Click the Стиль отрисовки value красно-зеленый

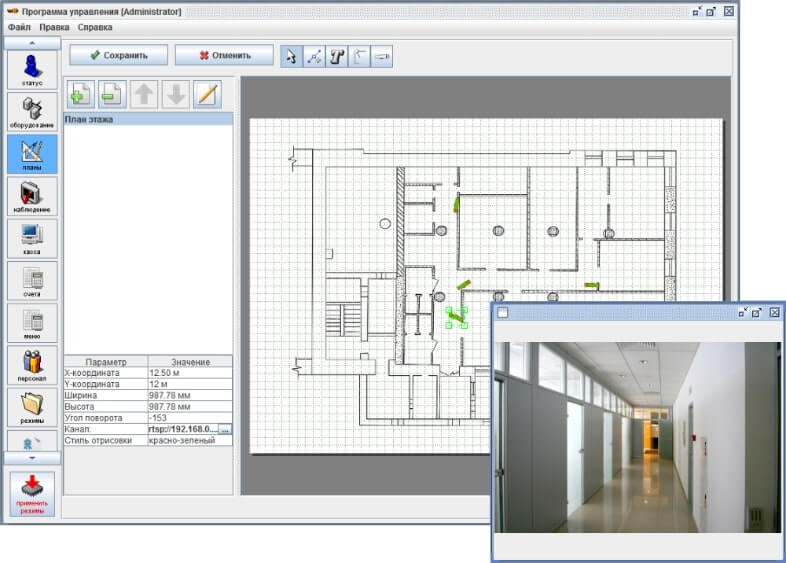189,440
